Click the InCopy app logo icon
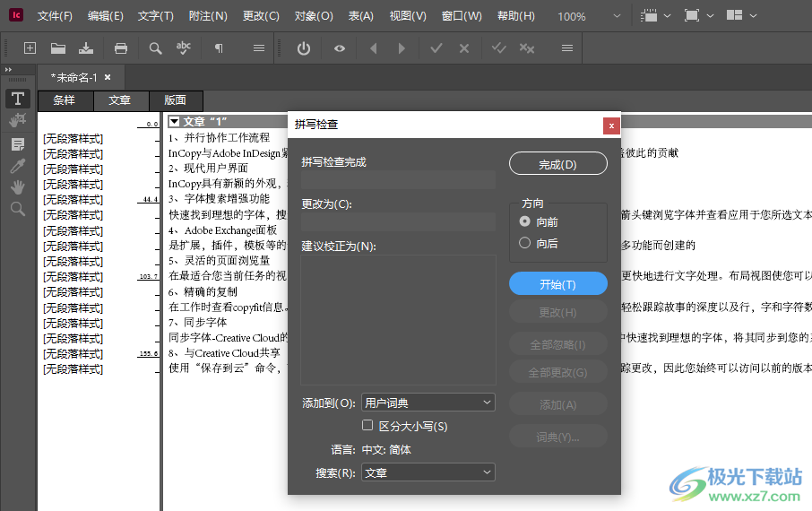Image resolution: width=812 pixels, height=511 pixels. coord(16,15)
